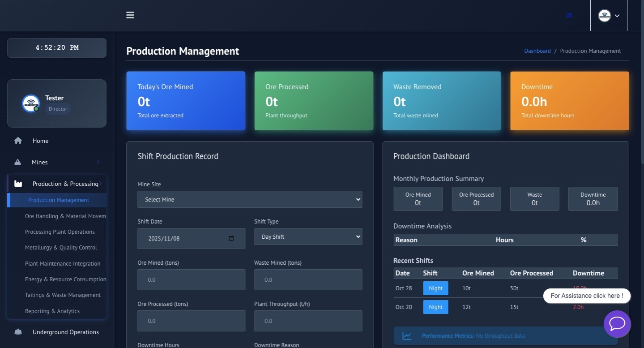Image resolution: width=644 pixels, height=348 pixels.
Task: Open the Shift Type dropdown
Action: [308, 236]
